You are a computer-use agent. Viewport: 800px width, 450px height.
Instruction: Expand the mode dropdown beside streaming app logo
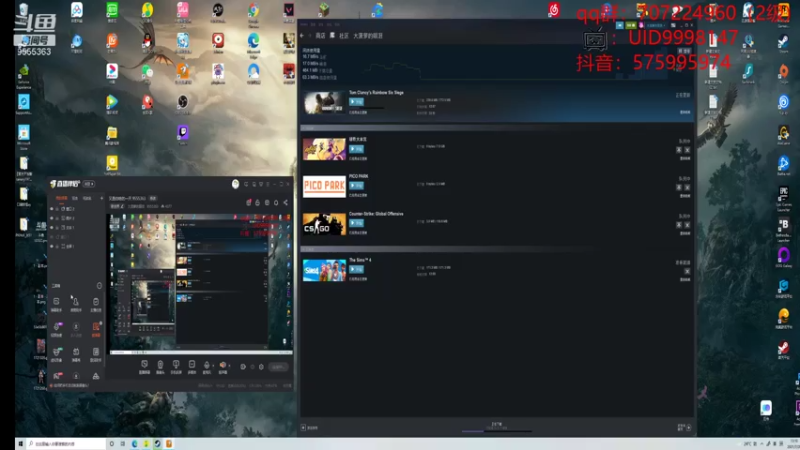(89, 184)
